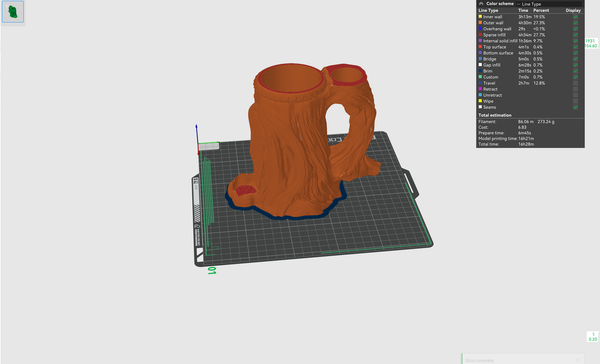Toggle Seams display checkbox

575,107
